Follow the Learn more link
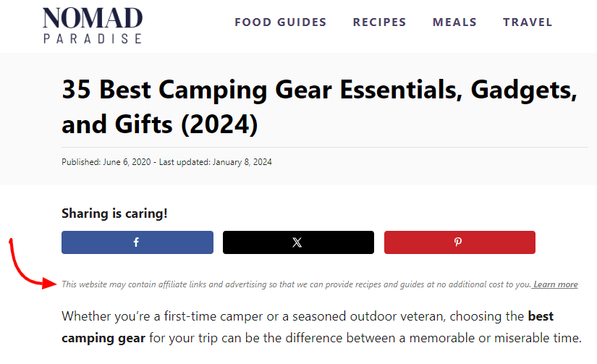597x364 pixels. 555,284
